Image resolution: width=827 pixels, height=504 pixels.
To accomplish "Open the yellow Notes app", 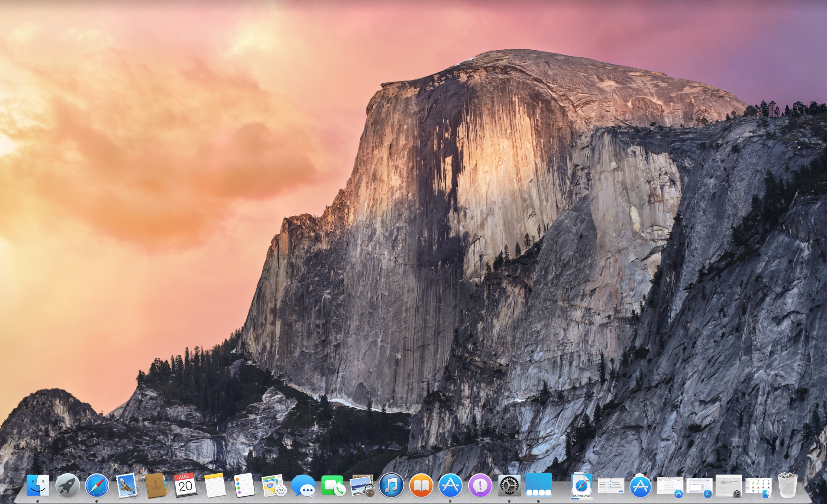I will point(215,485).
